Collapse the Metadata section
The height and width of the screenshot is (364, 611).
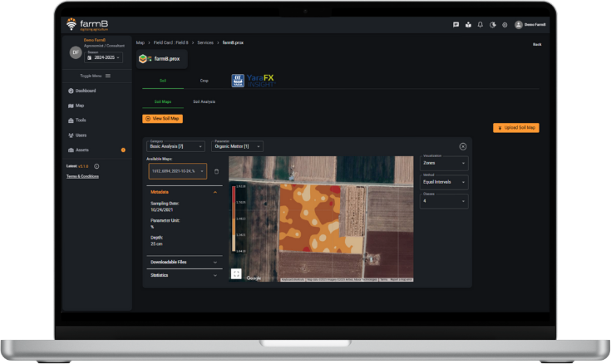215,191
